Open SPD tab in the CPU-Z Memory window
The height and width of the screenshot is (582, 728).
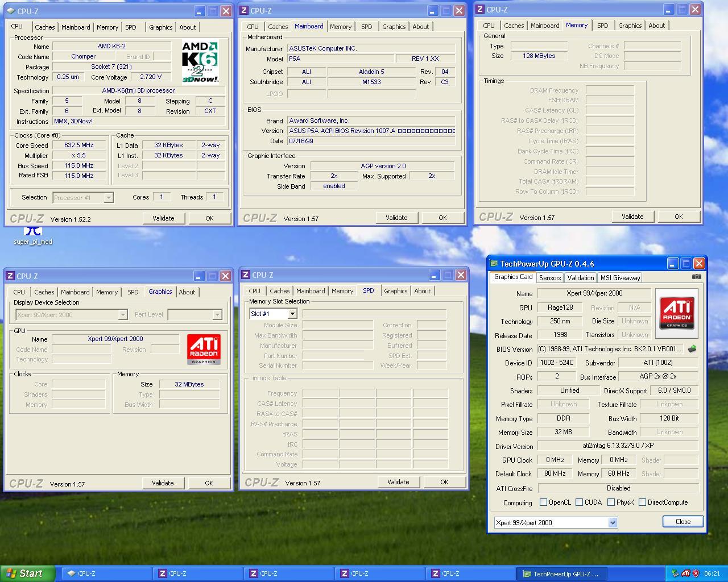pyautogui.click(x=603, y=26)
